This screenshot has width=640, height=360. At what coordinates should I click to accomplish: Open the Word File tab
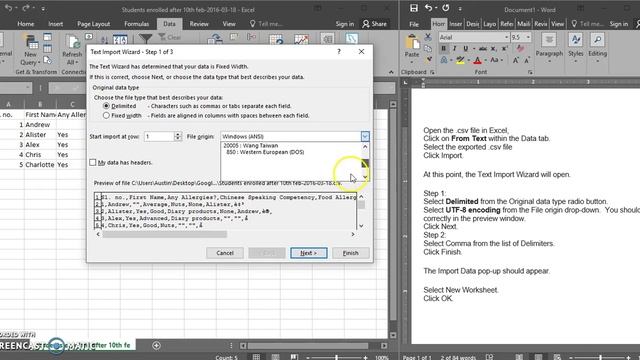(414, 24)
